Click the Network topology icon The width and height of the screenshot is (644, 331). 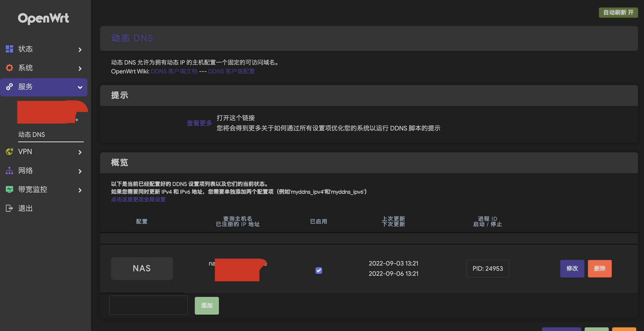(9, 171)
